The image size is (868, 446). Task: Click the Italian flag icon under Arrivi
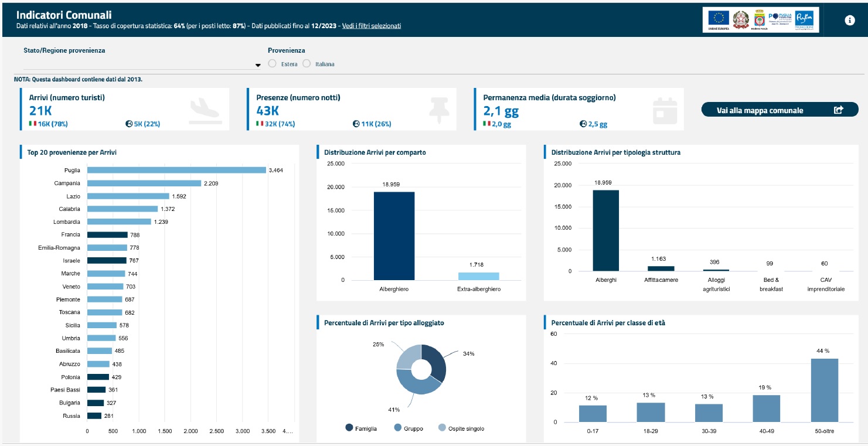point(32,124)
